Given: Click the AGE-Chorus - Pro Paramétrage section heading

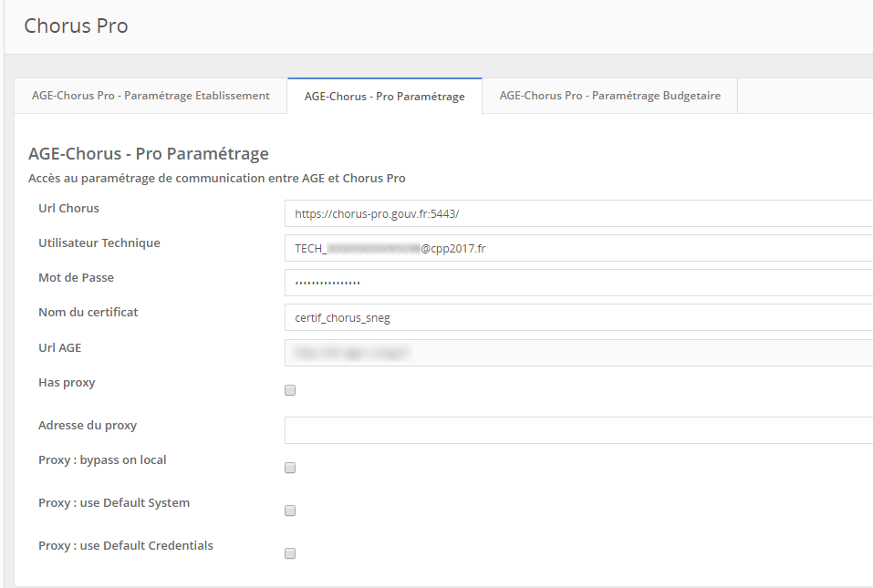Looking at the screenshot, I should pyautogui.click(x=148, y=153).
